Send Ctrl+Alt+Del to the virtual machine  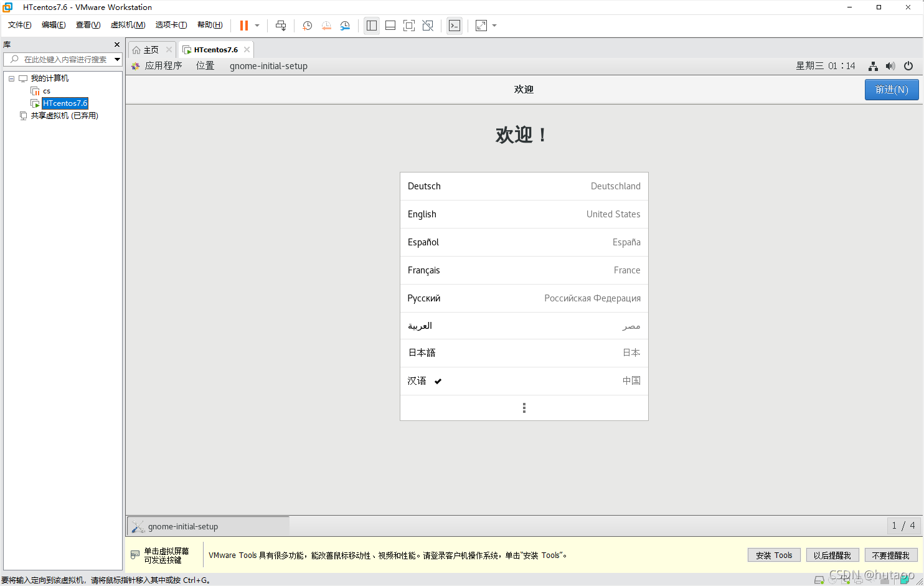point(281,26)
